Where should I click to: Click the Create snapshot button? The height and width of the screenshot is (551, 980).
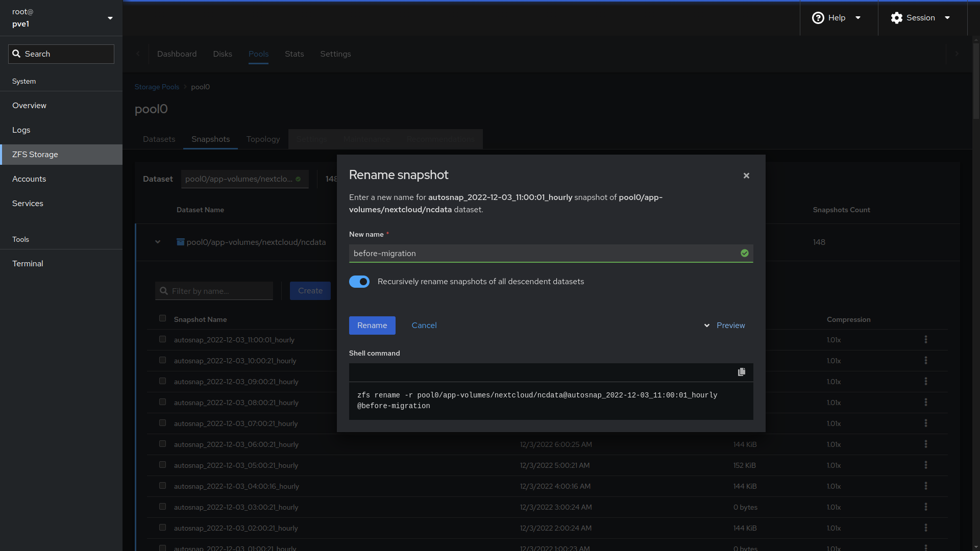[310, 291]
